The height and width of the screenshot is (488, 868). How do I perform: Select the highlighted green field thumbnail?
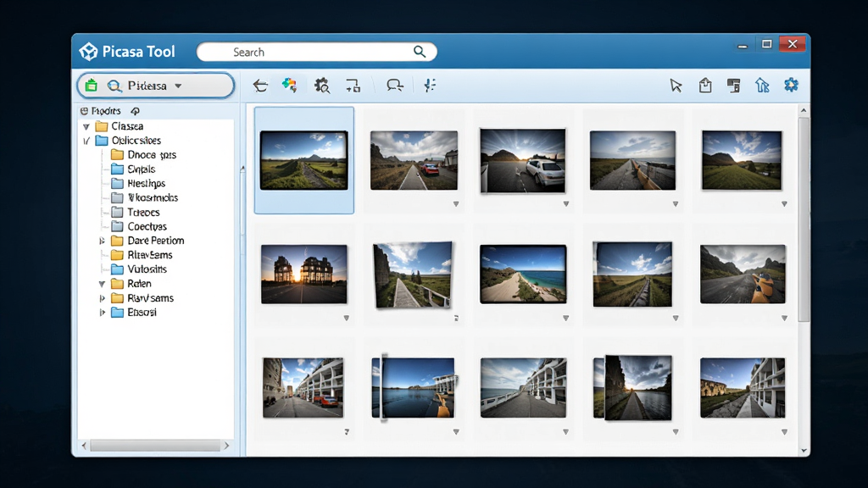click(x=304, y=160)
